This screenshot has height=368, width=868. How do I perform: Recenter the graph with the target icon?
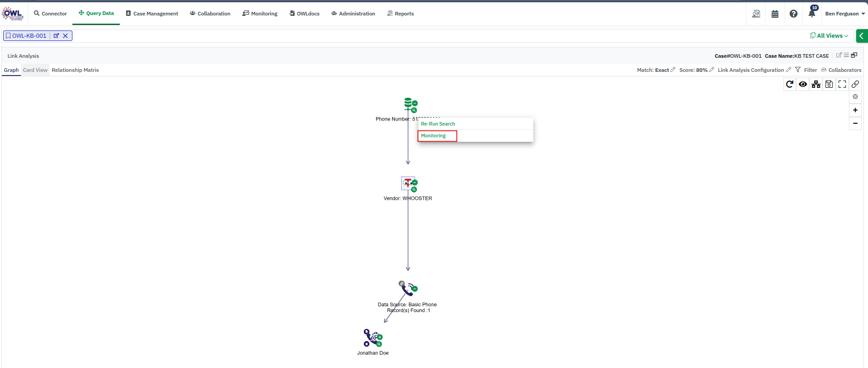coord(855,96)
